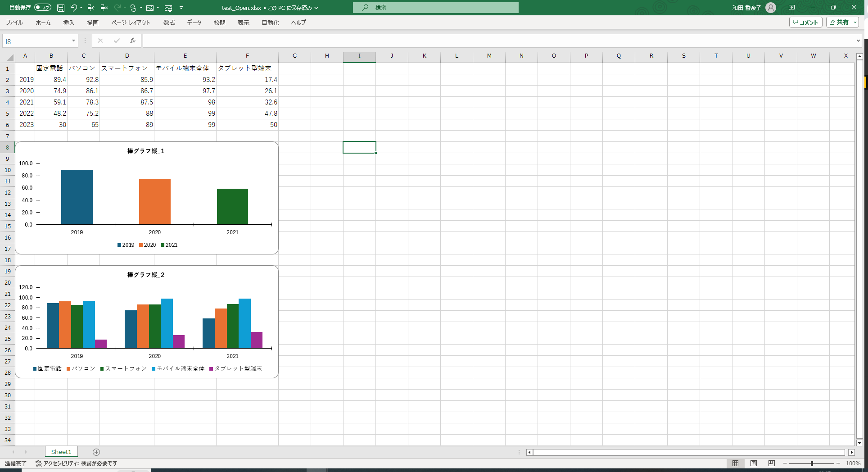Screen dimensions: 868x472
Task: Click the touch/mouse mode hand icon
Action: 133,8
